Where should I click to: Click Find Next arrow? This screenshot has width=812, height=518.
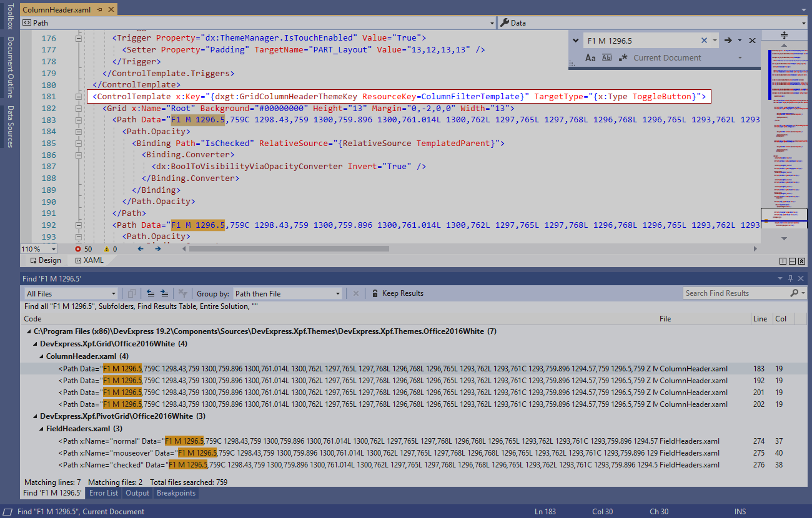pyautogui.click(x=728, y=41)
